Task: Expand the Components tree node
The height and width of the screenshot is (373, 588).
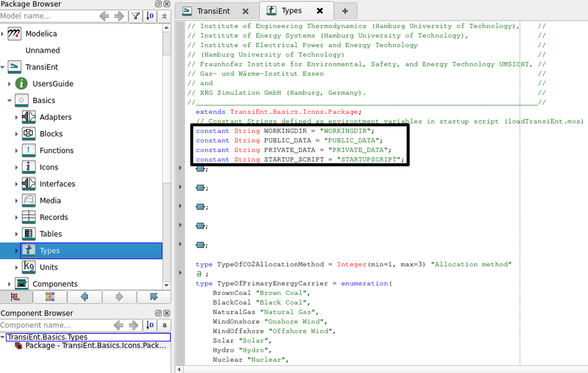Action: pos(10,284)
